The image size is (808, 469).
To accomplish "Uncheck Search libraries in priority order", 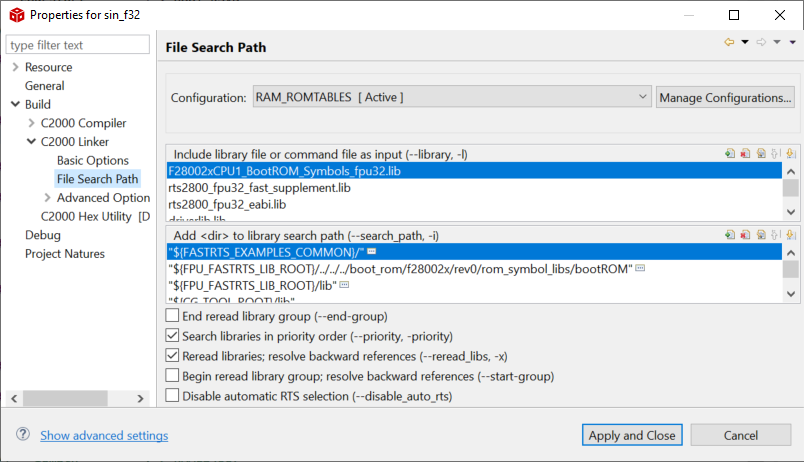I will coord(172,336).
